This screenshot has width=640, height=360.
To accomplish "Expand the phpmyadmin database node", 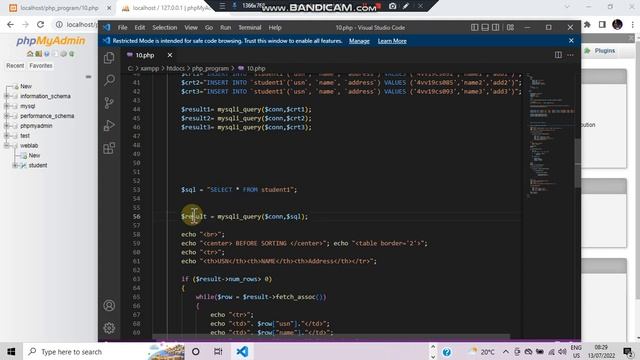I will pyautogui.click(x=7, y=126).
